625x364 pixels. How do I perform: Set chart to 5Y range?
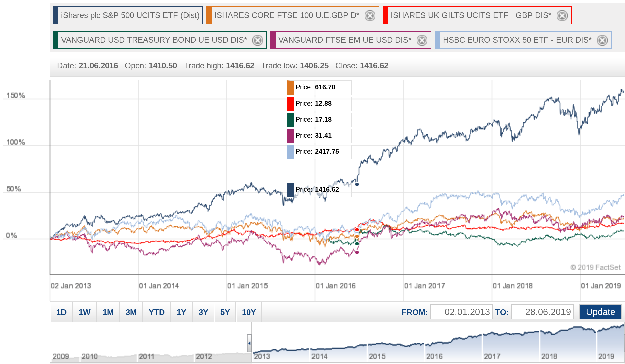click(x=225, y=312)
